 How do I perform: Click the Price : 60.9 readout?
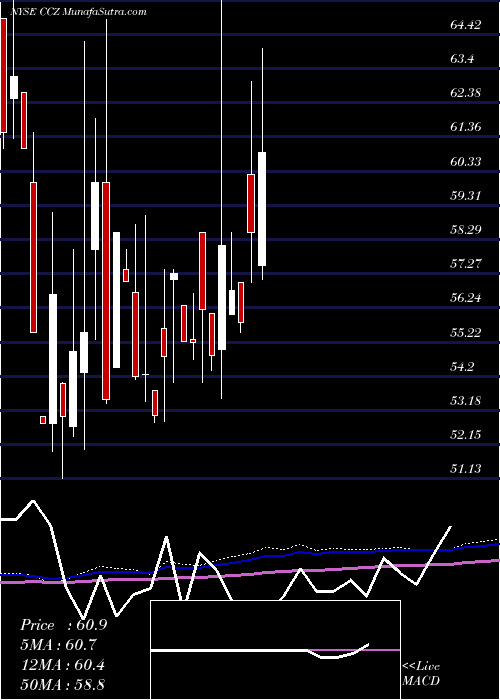(x=63, y=625)
